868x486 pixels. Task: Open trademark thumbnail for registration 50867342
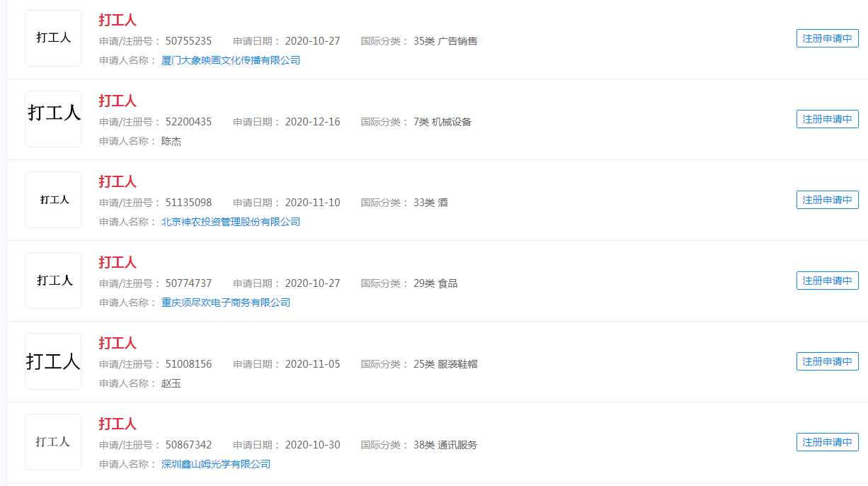click(x=53, y=442)
